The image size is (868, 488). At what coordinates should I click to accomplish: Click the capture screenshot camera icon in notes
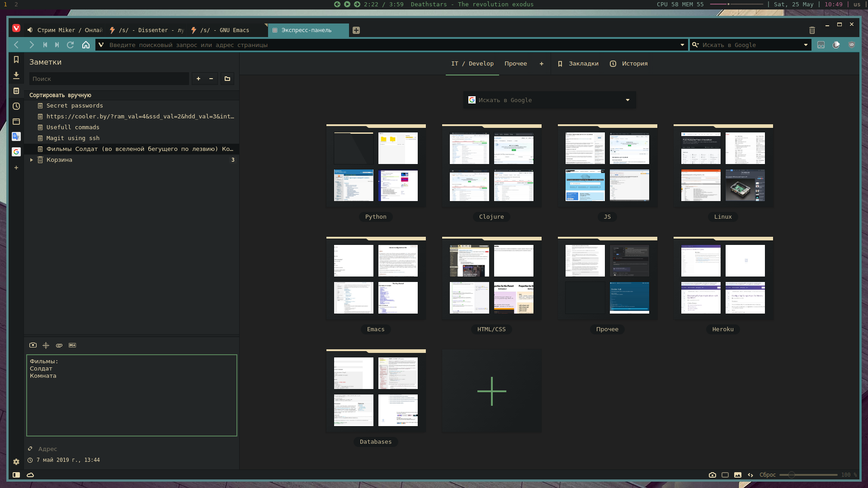point(33,345)
